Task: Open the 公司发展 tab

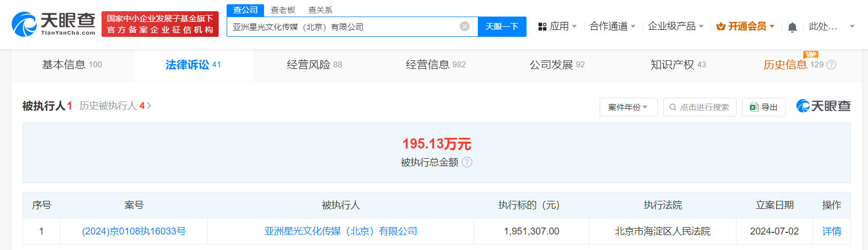Action: (x=557, y=65)
